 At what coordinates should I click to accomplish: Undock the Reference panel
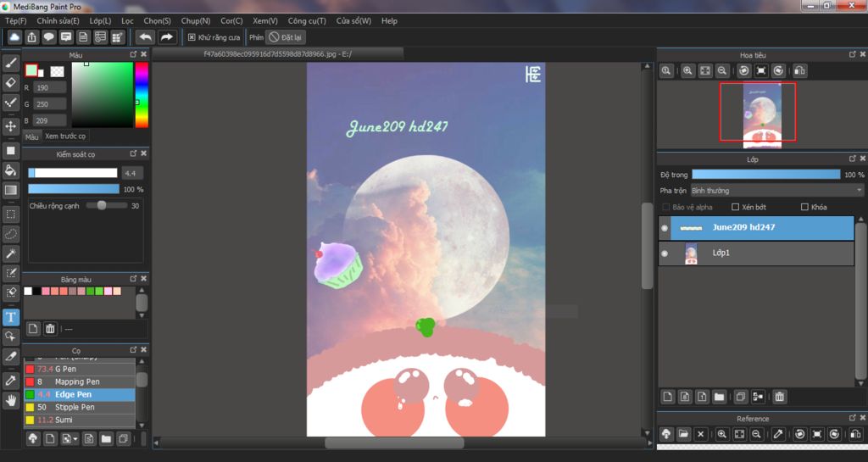853,418
